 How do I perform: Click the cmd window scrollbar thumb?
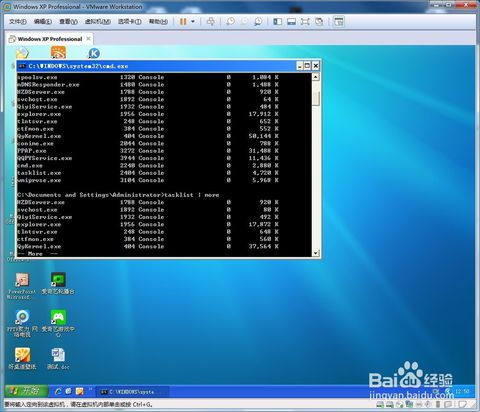point(316,98)
